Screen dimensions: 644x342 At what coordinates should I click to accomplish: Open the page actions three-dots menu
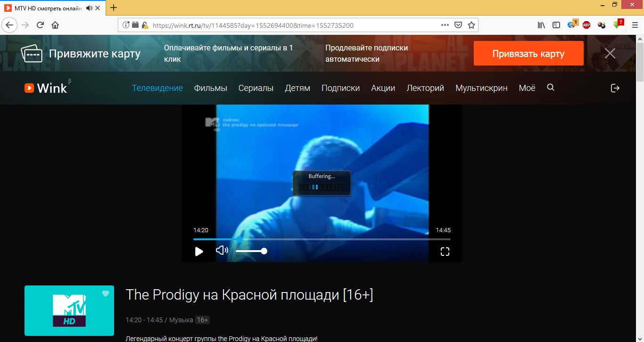click(x=445, y=25)
